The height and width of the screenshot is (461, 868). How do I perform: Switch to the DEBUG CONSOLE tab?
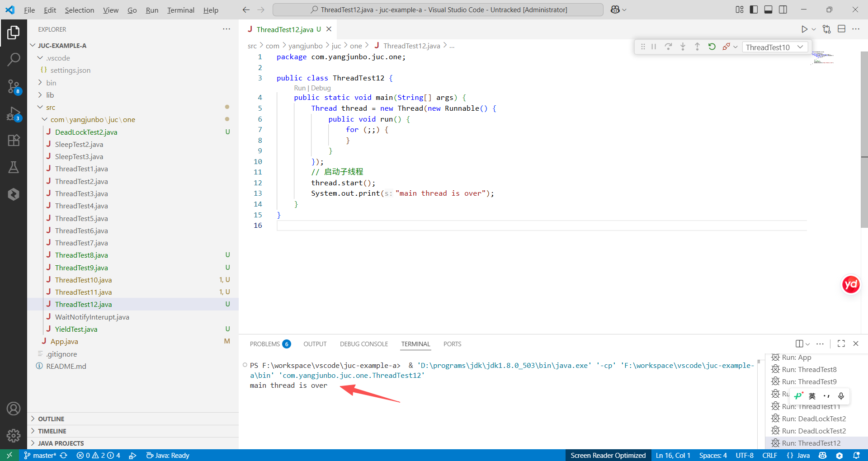point(364,344)
